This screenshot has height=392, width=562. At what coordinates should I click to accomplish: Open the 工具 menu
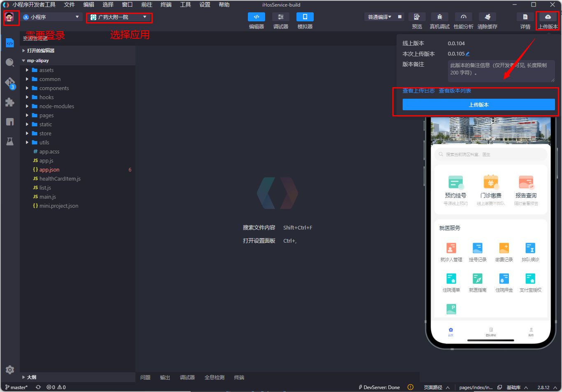(x=186, y=5)
